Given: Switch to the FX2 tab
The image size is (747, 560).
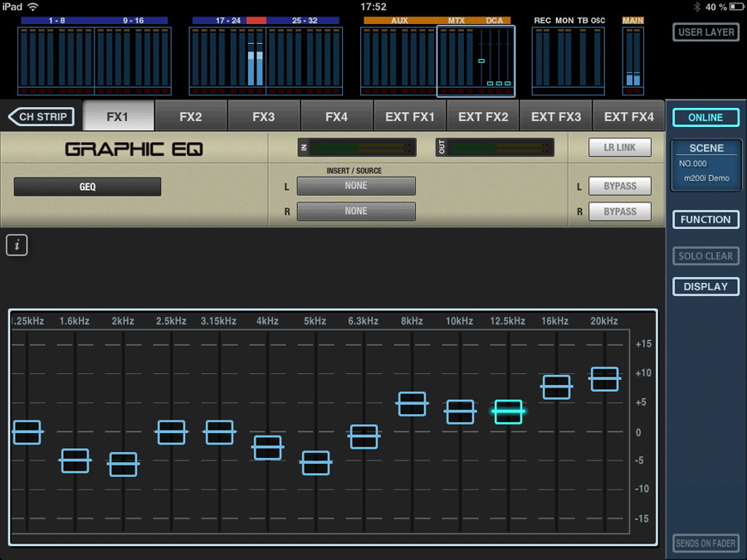Looking at the screenshot, I should (191, 117).
